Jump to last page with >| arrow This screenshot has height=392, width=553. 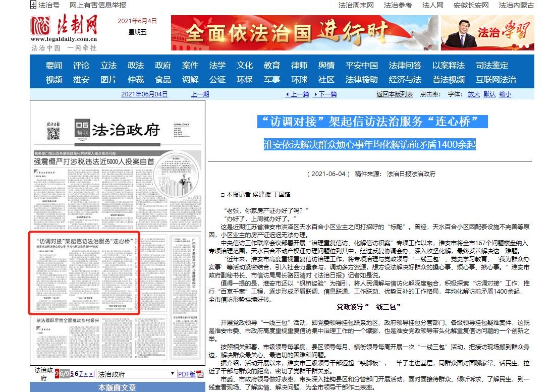tap(91, 374)
